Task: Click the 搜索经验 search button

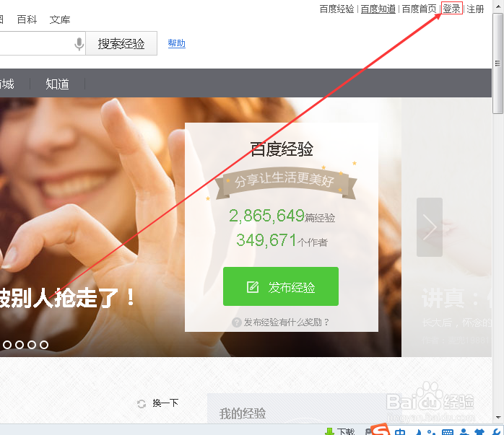Action: 121,43
